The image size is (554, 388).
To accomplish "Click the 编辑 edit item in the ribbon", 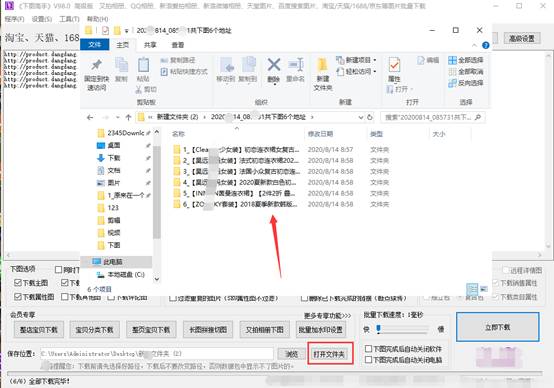I will click(428, 60).
